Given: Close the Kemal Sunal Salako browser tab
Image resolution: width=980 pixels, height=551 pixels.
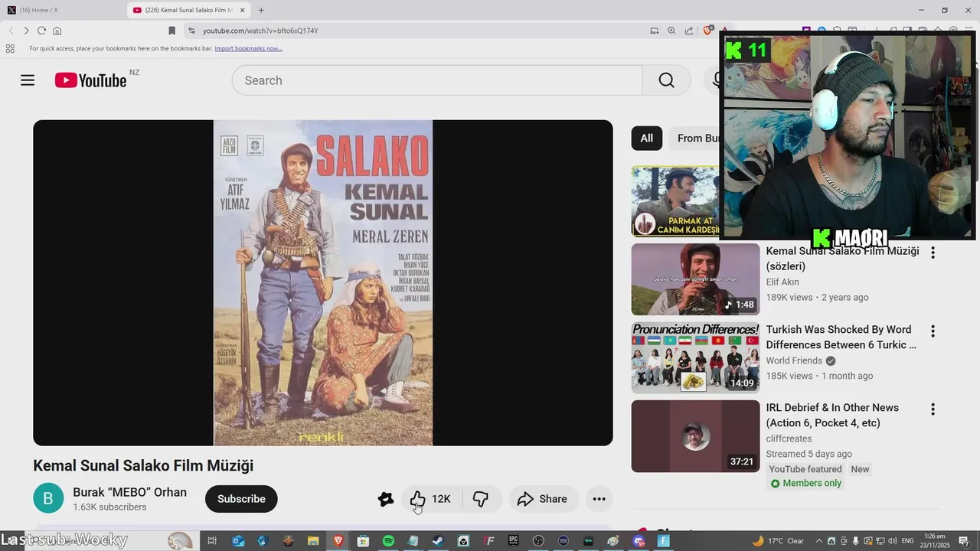Looking at the screenshot, I should (x=243, y=10).
